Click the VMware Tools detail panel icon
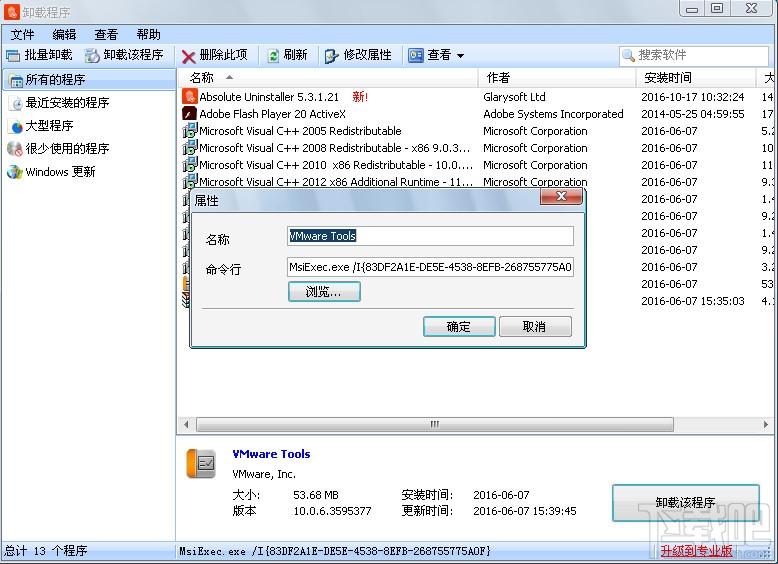This screenshot has width=778, height=564. tap(201, 463)
